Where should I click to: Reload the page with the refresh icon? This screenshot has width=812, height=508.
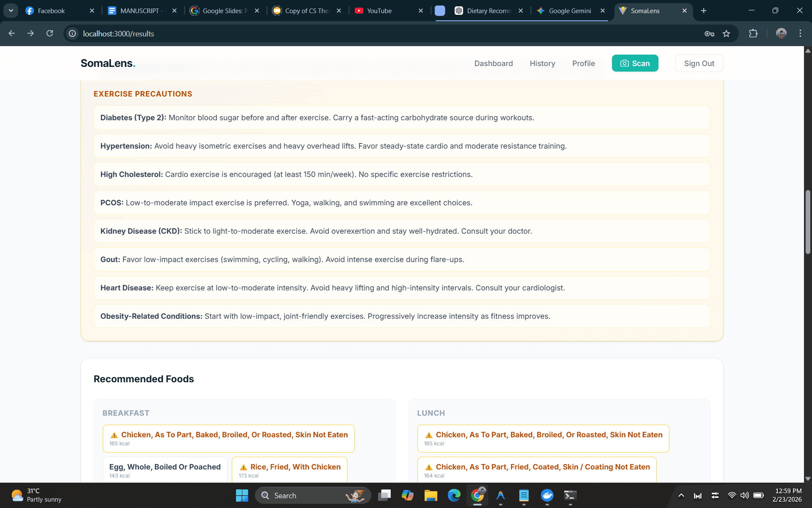point(49,33)
